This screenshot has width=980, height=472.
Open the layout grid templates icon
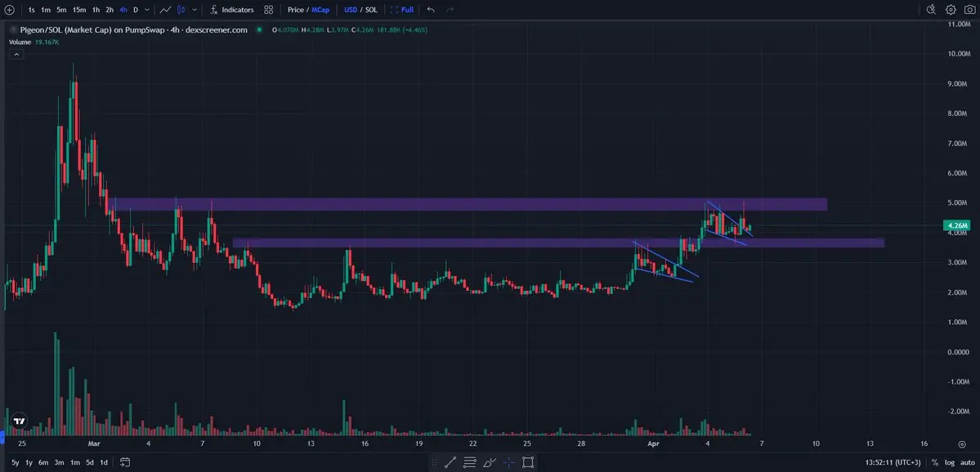coord(269,10)
